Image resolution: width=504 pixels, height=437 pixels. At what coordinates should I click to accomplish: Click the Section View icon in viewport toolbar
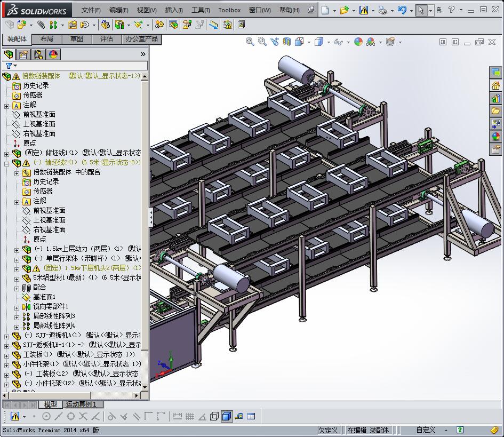point(287,42)
